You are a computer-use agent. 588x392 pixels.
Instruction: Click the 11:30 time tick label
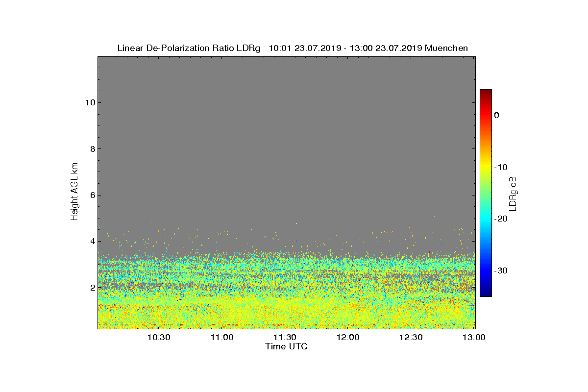pyautogui.click(x=285, y=337)
